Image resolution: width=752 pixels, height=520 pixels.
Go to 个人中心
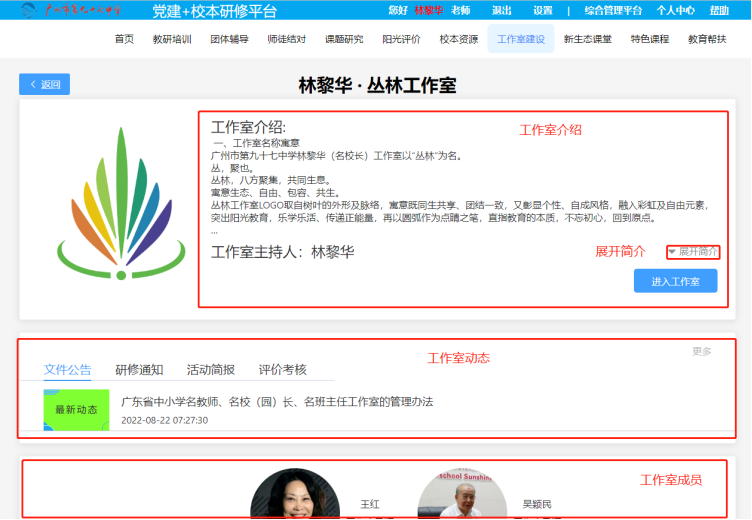pyautogui.click(x=675, y=10)
